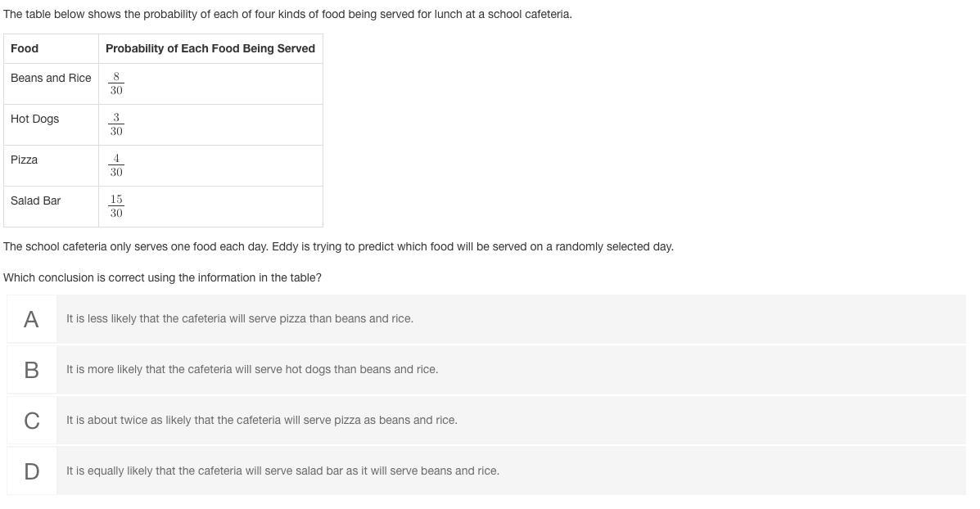Select answer choice letter D
This screenshot has height=509, width=980.
pyautogui.click(x=31, y=471)
